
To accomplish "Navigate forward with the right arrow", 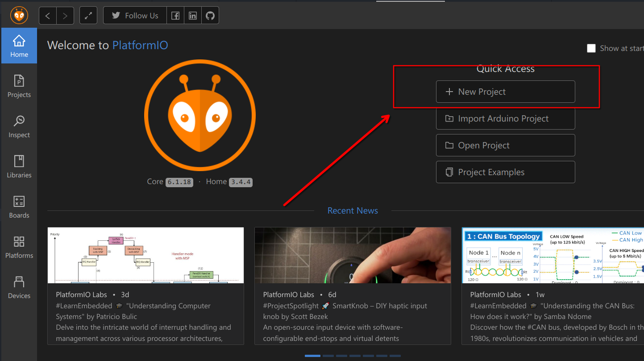I will (65, 15).
